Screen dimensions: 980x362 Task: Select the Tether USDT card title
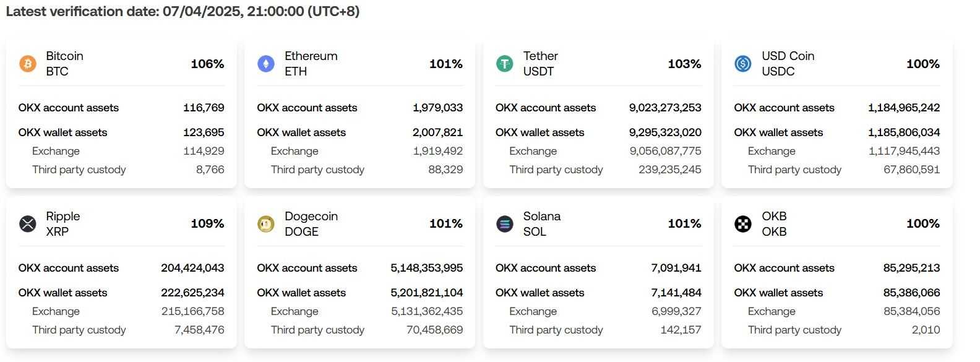click(540, 64)
